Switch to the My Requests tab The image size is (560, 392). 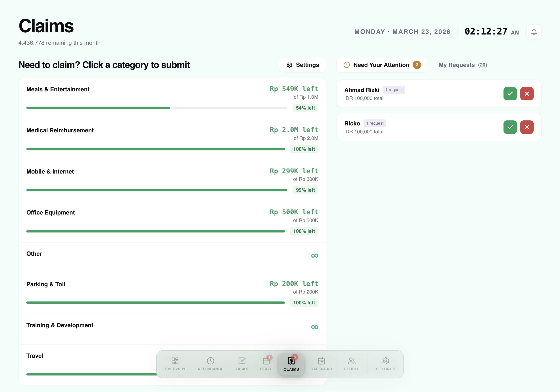(x=462, y=65)
